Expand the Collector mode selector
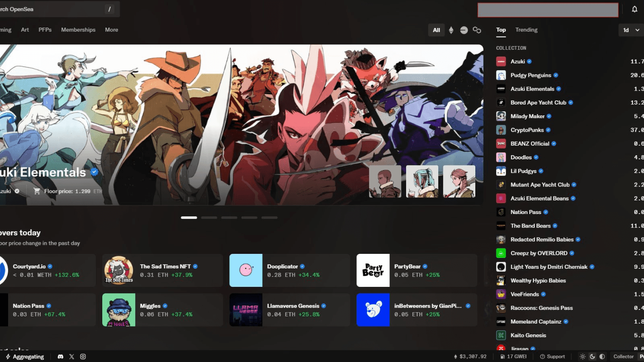This screenshot has height=362, width=644. [624, 356]
